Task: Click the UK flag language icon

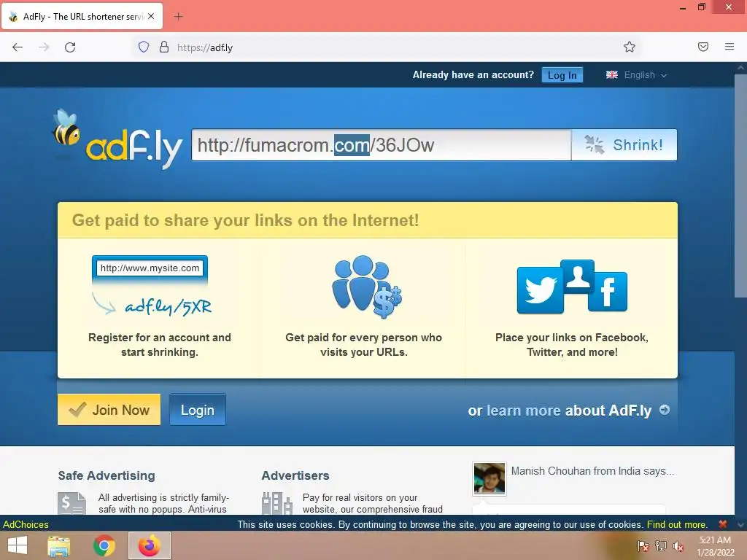Action: point(612,75)
